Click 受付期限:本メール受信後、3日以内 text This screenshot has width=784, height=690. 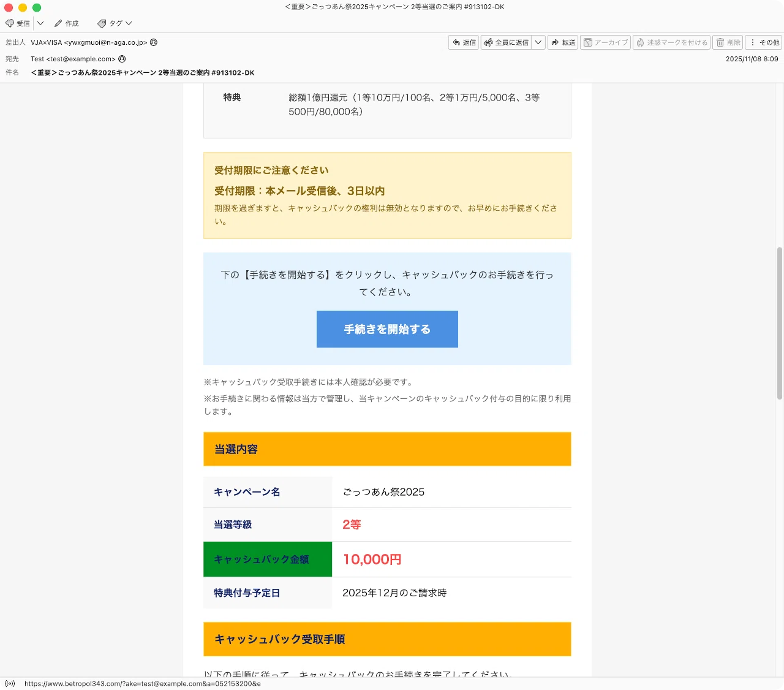pyautogui.click(x=300, y=191)
